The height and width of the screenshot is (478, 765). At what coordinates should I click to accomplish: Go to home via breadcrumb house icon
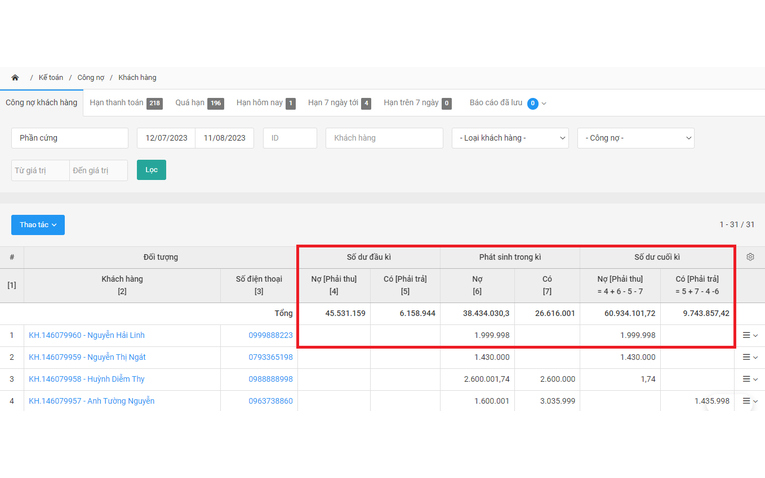[15, 78]
